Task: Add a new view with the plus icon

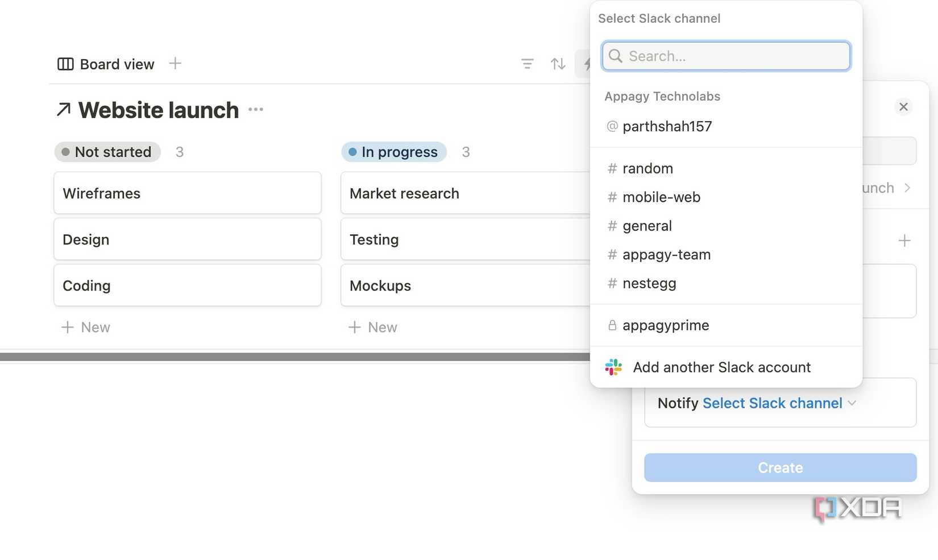Action: pyautogui.click(x=175, y=63)
